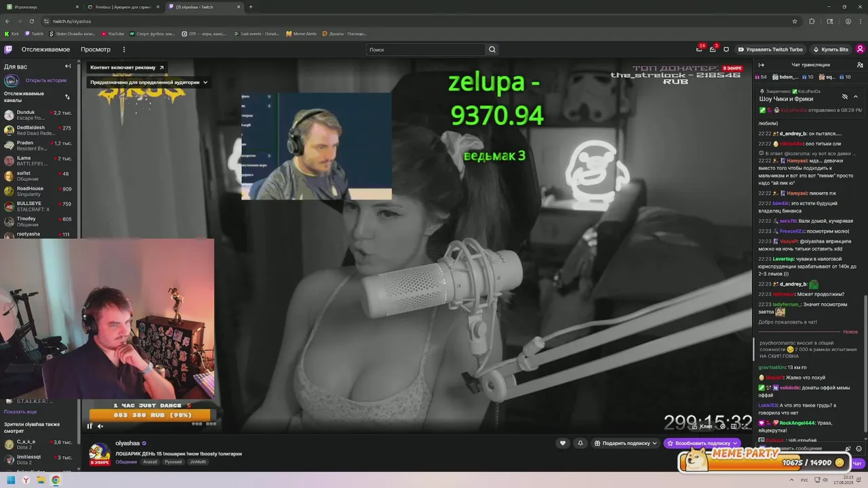868x488 pixels.
Task: Collapse the pinned message Шоу Чики и Фрики
Action: point(855,97)
